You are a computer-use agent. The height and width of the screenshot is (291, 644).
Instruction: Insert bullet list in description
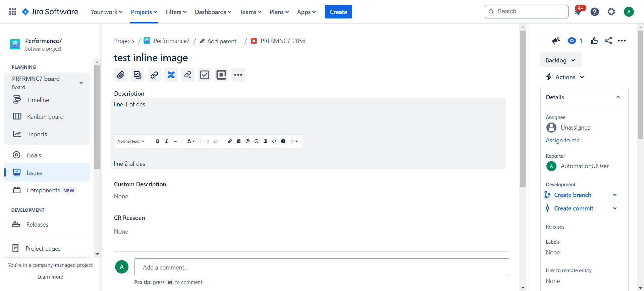[x=207, y=141]
